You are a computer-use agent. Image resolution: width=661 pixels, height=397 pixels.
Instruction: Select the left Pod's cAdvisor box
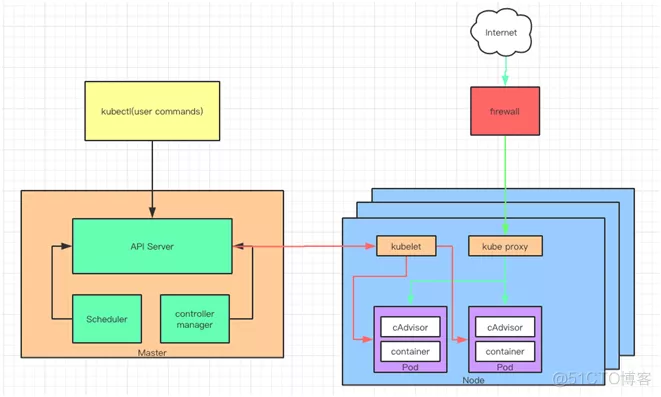(410, 327)
